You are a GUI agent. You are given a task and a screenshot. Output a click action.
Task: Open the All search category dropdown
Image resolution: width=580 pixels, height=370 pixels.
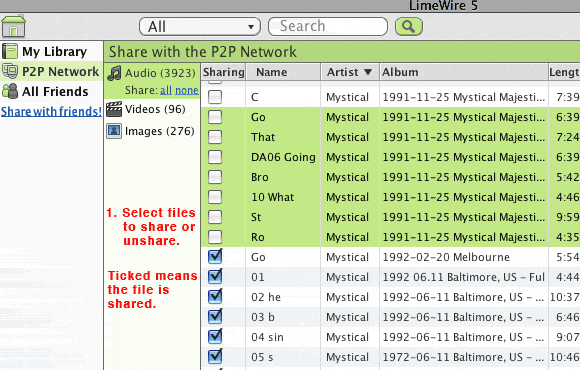tap(200, 27)
